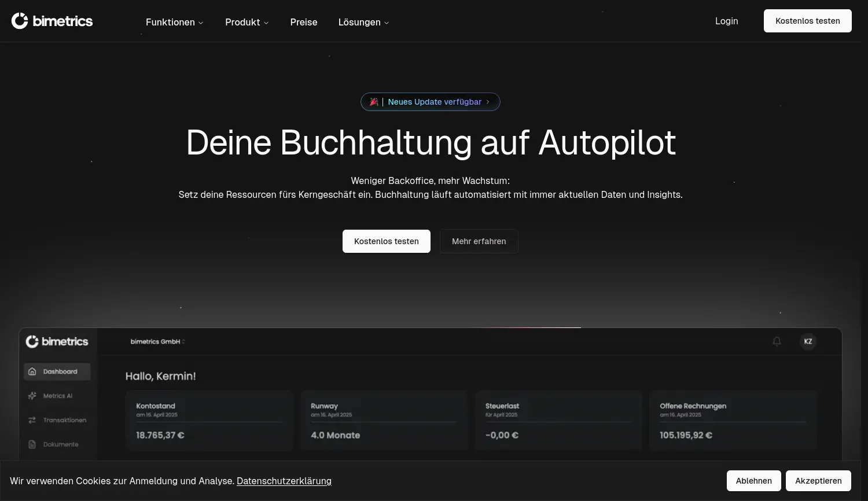The image size is (868, 501).
Task: Open Metrics AI via its sparkle icon
Action: [x=32, y=396]
